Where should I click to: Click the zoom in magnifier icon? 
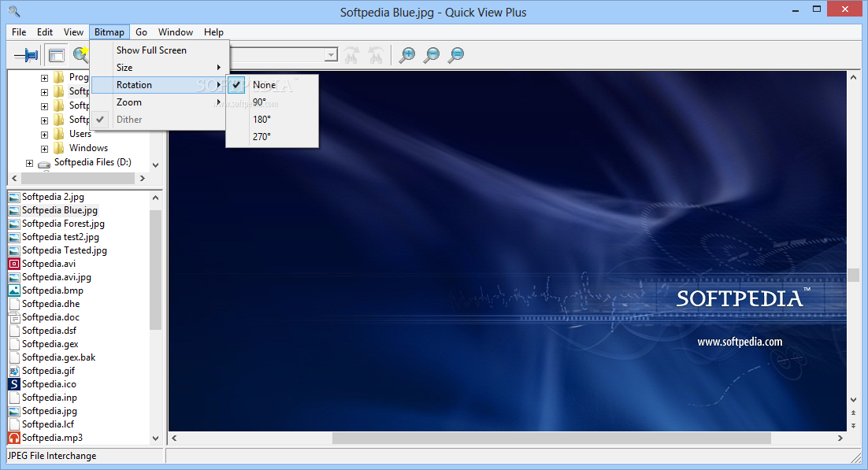407,55
